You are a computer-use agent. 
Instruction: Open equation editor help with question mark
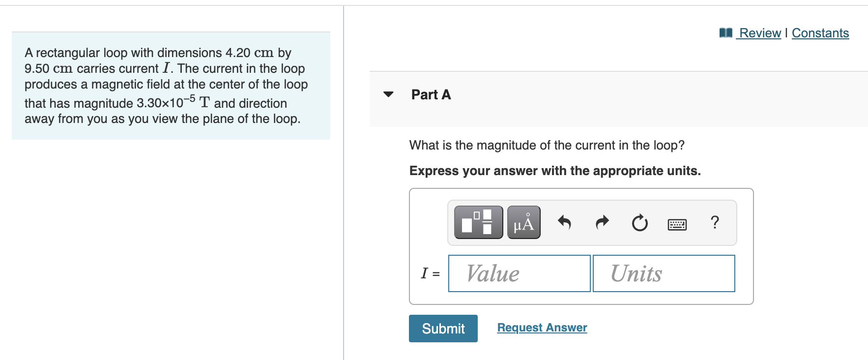click(x=714, y=222)
